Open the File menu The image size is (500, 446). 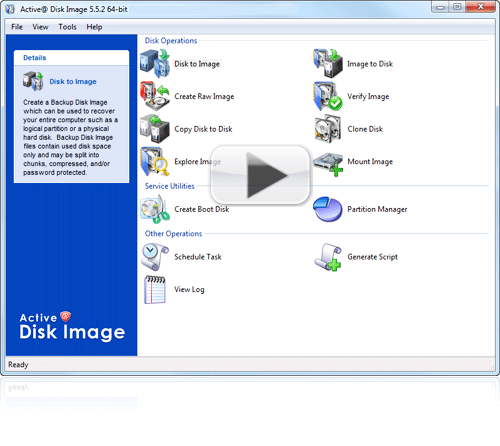pos(17,27)
